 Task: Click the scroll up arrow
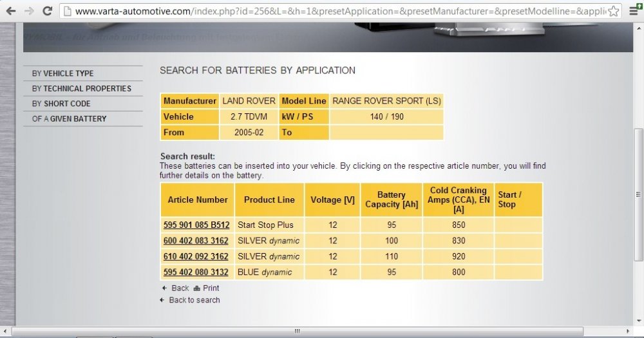(638, 28)
